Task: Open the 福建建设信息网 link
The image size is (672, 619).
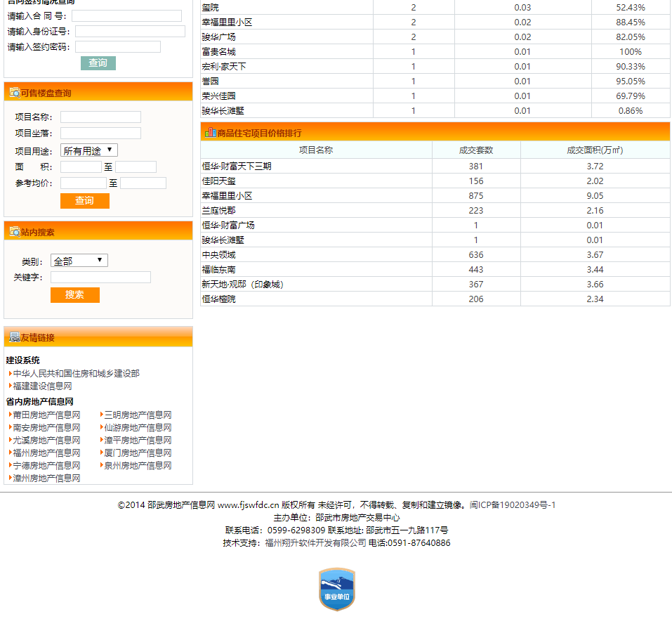Action: coord(42,386)
